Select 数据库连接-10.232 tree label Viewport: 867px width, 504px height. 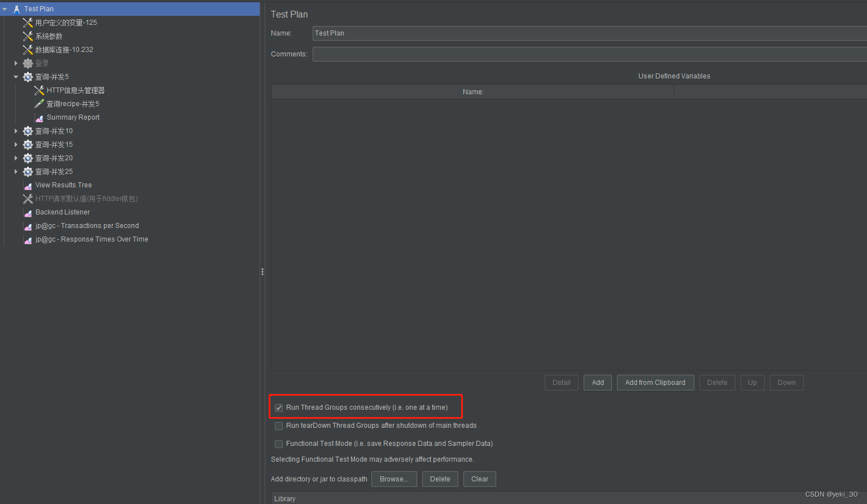[64, 50]
